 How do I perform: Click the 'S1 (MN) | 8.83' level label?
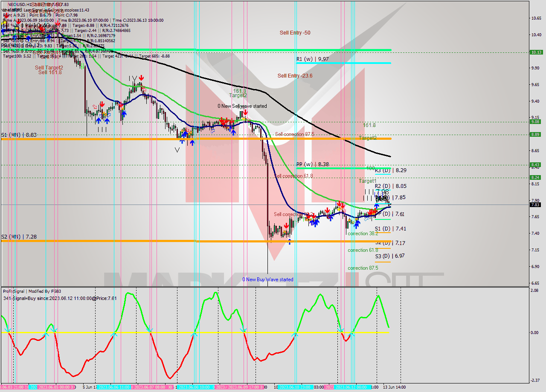point(19,135)
